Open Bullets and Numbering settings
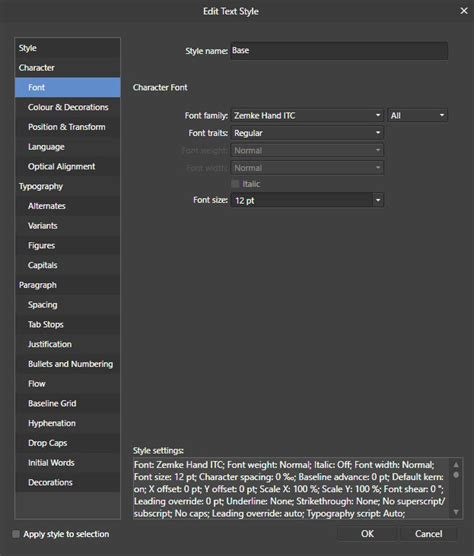Viewport: 474px width, 556px height. pyautogui.click(x=67, y=364)
